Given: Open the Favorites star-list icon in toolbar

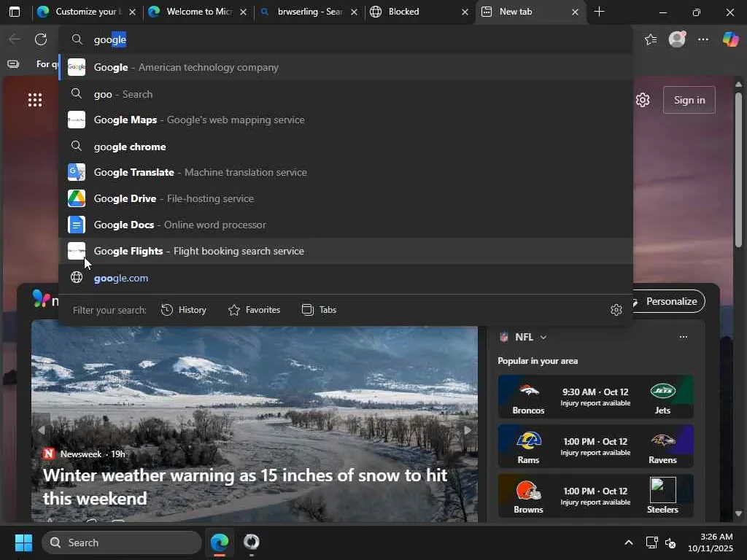Looking at the screenshot, I should click(651, 39).
